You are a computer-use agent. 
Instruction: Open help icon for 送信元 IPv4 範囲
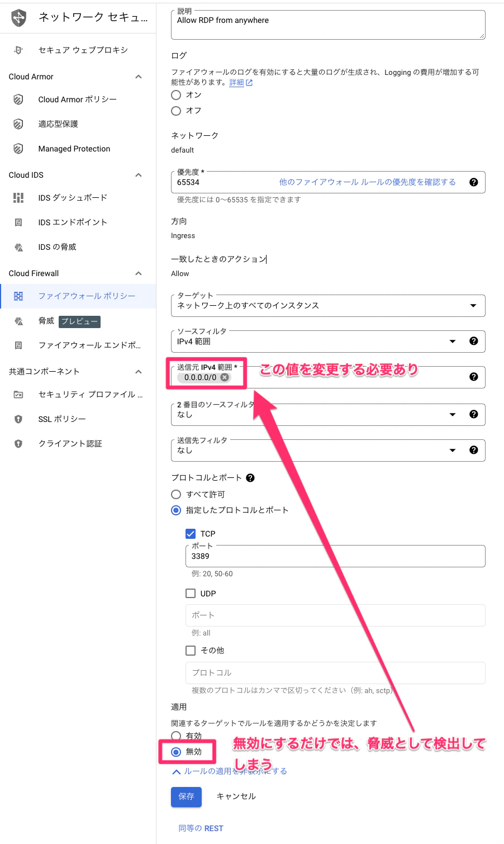(474, 377)
